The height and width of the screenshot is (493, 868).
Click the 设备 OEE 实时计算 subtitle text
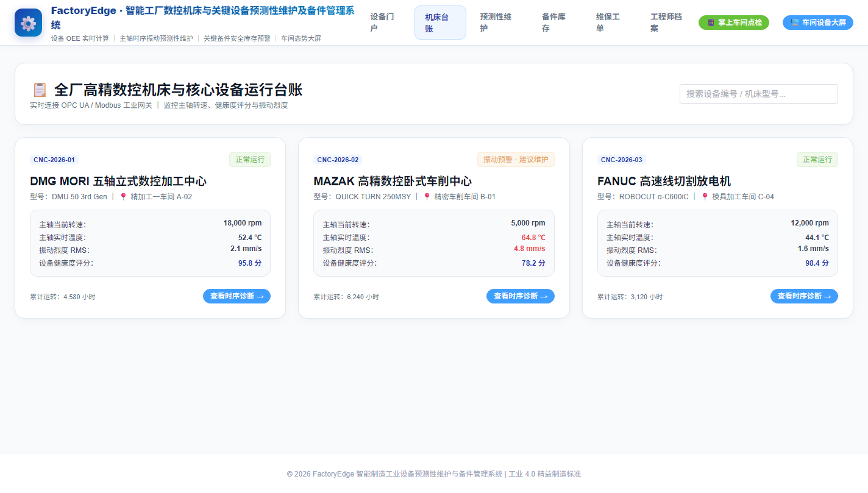coord(80,38)
